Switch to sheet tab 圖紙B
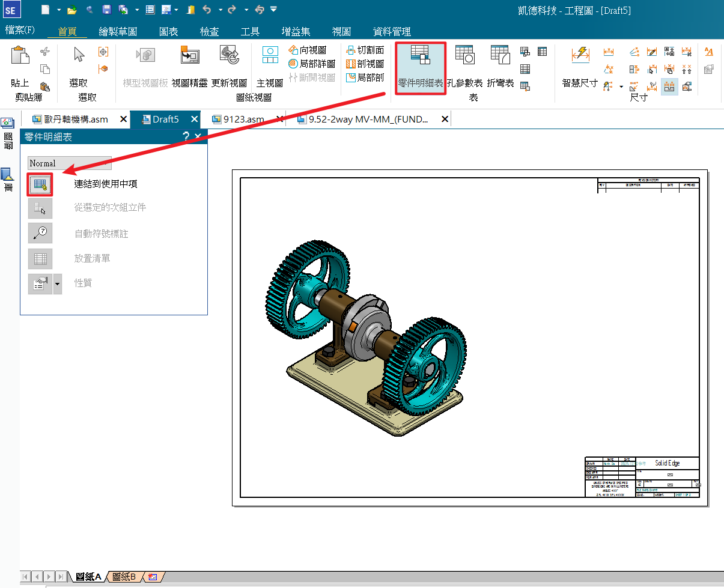724x588 pixels. (x=124, y=577)
